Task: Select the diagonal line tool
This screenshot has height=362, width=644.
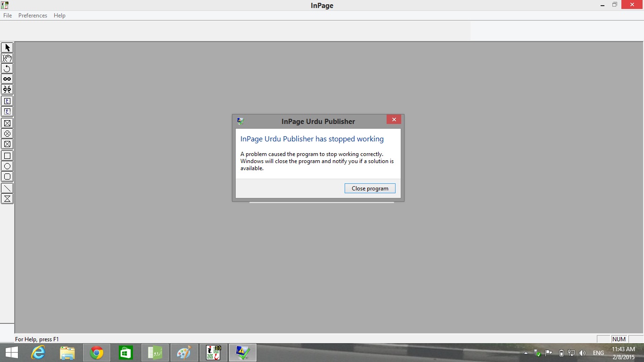Action: coord(7,188)
